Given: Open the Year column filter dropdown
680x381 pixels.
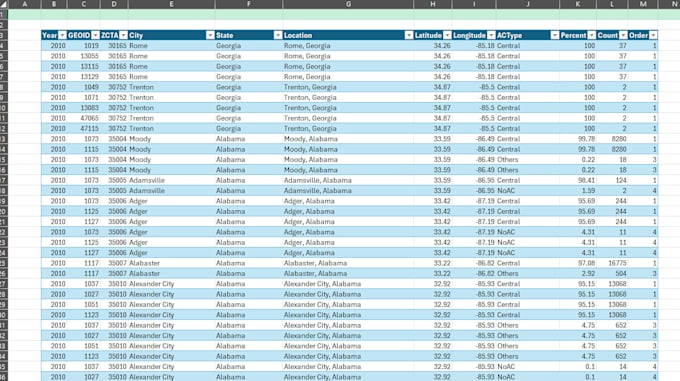Looking at the screenshot, I should tap(62, 36).
